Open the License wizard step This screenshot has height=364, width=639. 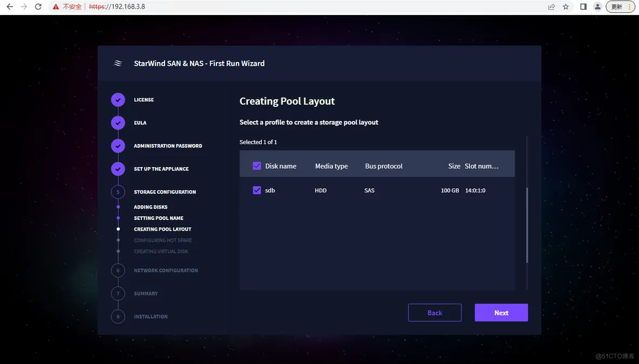[144, 100]
